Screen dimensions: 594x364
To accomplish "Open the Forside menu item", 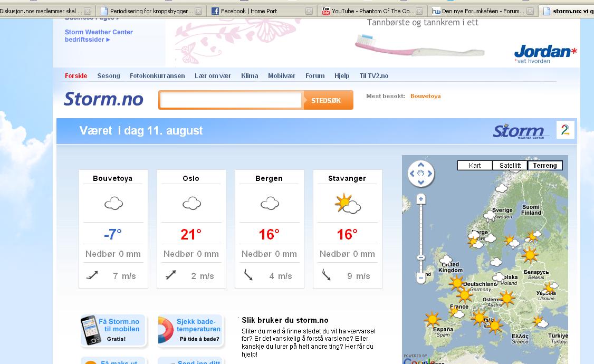I will (76, 76).
